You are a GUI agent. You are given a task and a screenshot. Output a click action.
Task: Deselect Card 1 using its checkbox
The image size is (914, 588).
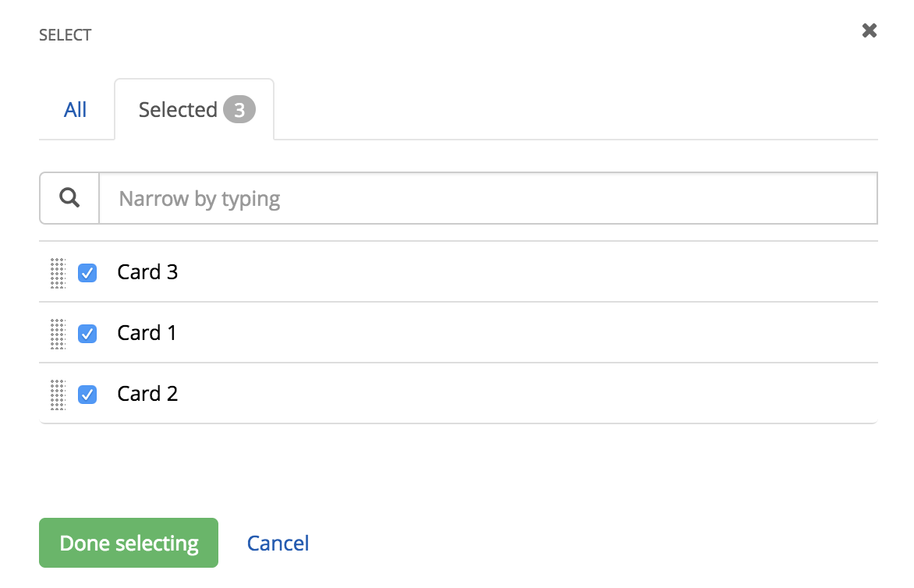point(87,333)
